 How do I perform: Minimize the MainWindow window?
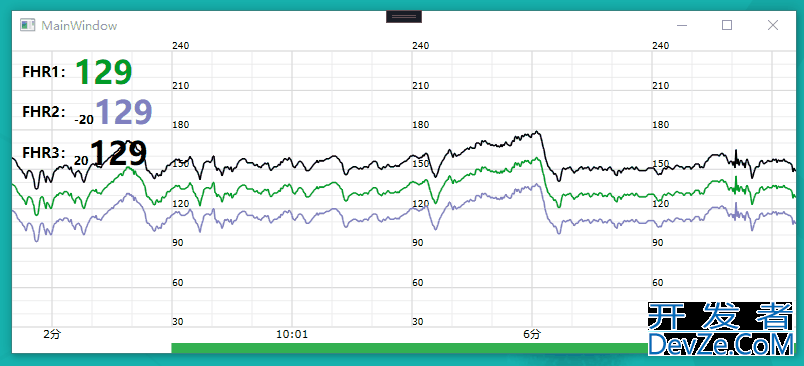point(681,25)
